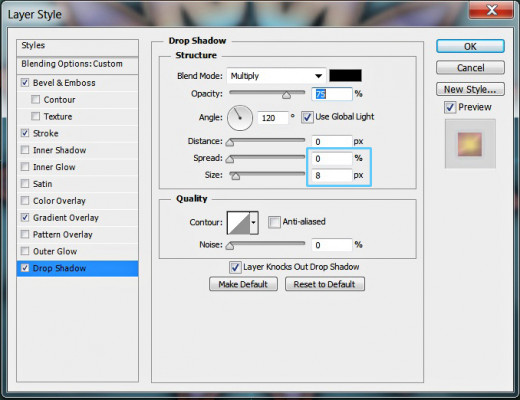
Task: Click the Contour curve thumbnail
Action: (x=238, y=222)
